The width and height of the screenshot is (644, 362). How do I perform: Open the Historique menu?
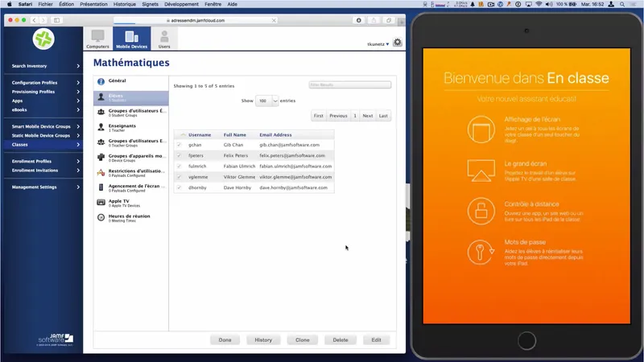[x=125, y=4]
